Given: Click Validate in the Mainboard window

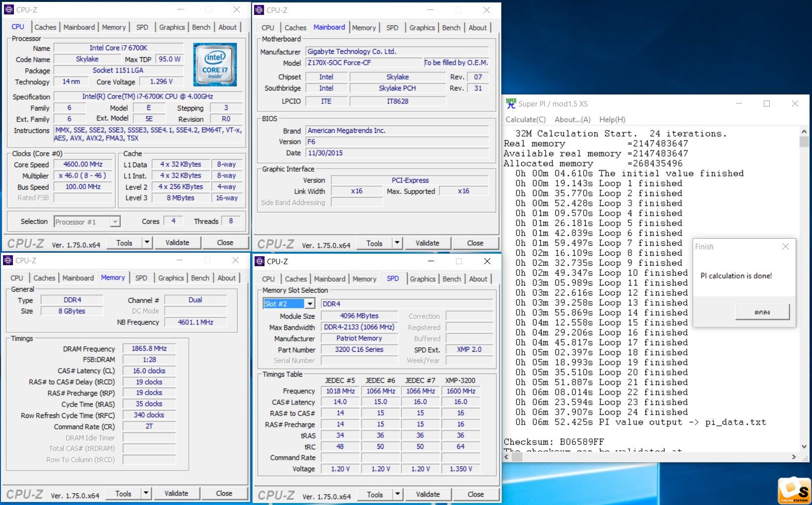Looking at the screenshot, I should pyautogui.click(x=427, y=243).
